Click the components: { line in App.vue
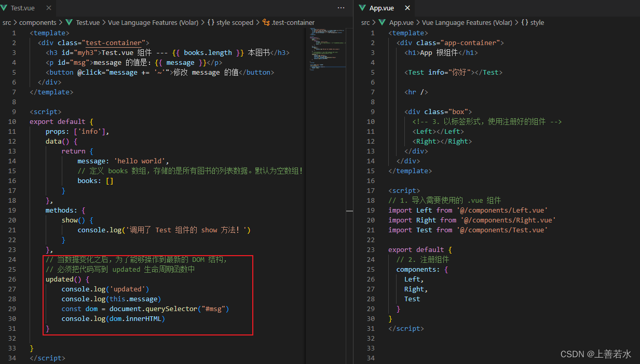 (422, 269)
